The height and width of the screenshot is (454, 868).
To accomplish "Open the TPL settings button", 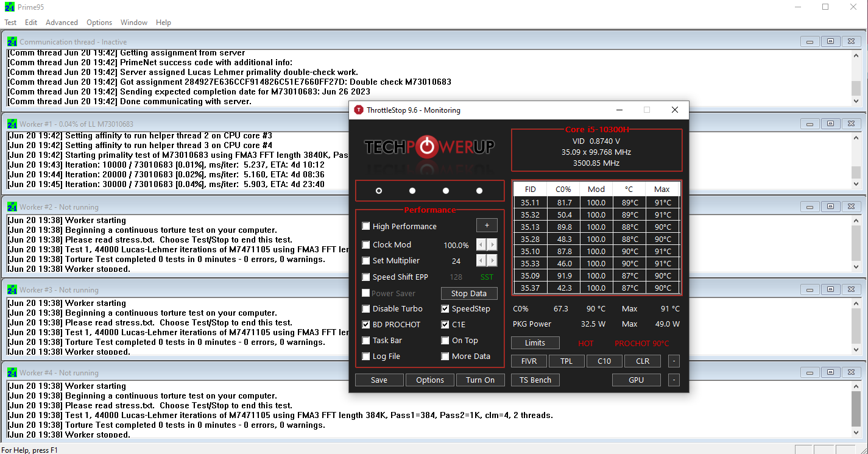I will pos(566,361).
